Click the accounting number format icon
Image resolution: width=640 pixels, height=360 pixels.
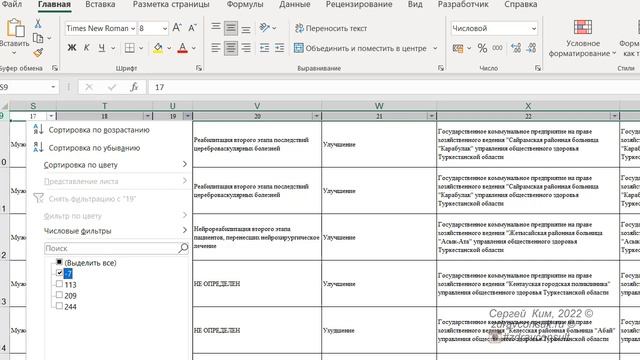(458, 48)
